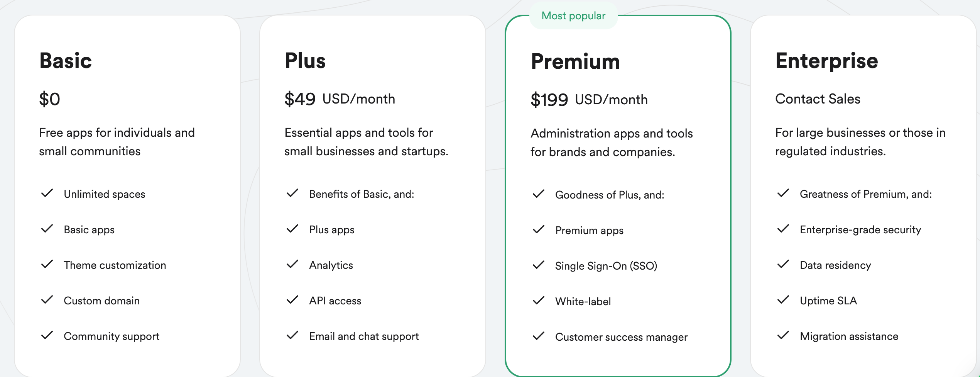Click the checkmark beside Migration assistance
This screenshot has width=980, height=377.
pos(783,335)
